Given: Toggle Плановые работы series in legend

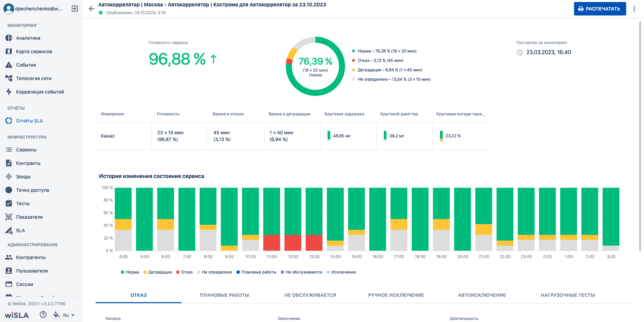Looking at the screenshot, I should (257, 272).
